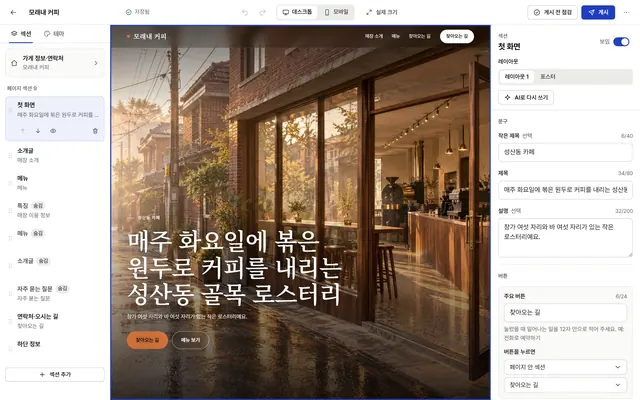Click the 설명 description textarea
This screenshot has width=640, height=400.
coord(565,238)
